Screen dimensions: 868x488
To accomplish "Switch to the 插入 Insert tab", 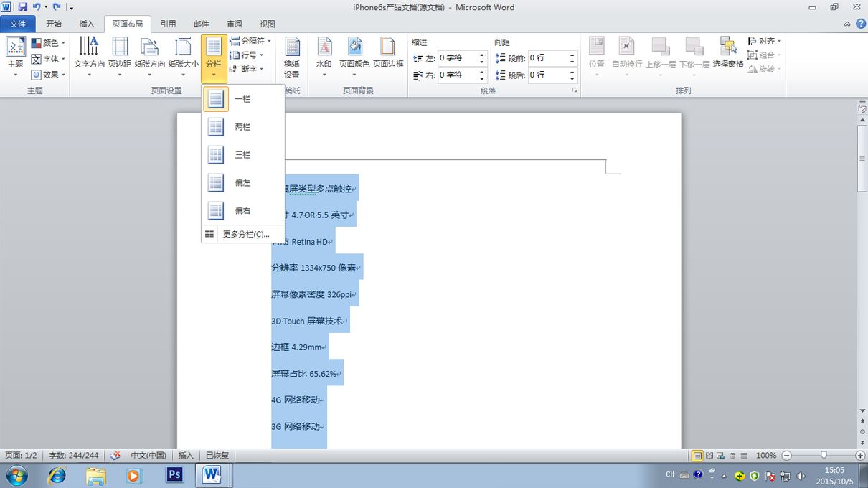I will (x=87, y=24).
